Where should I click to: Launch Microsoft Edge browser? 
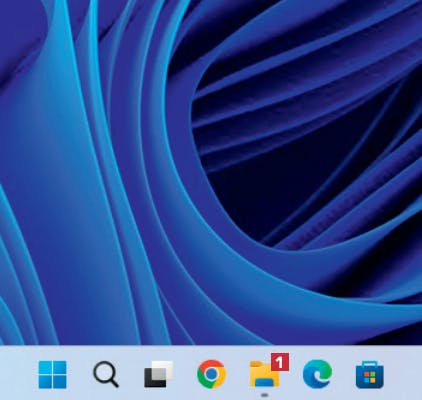317,374
